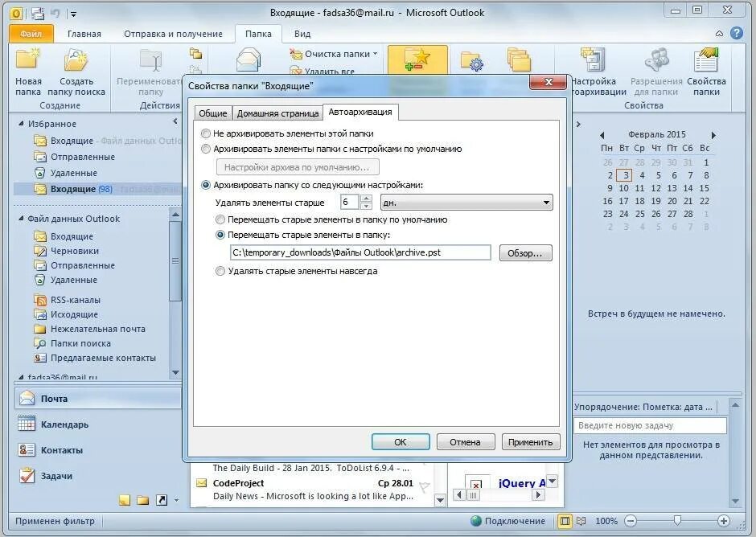756x537 pixels.
Task: Select Не архивировать элементы этой папки
Action: pyautogui.click(x=206, y=133)
